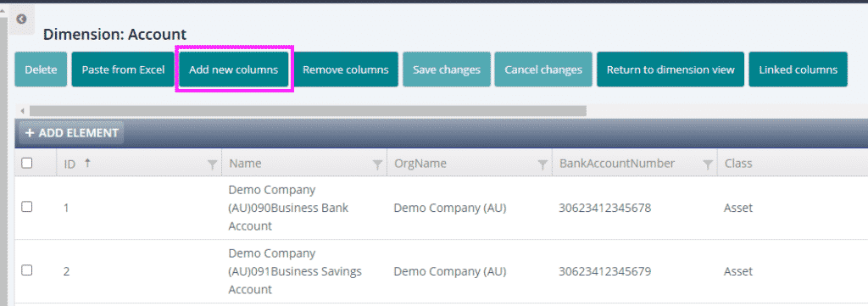Click the scrollbar left arrow
Image resolution: width=868 pixels, height=306 pixels.
(22, 111)
